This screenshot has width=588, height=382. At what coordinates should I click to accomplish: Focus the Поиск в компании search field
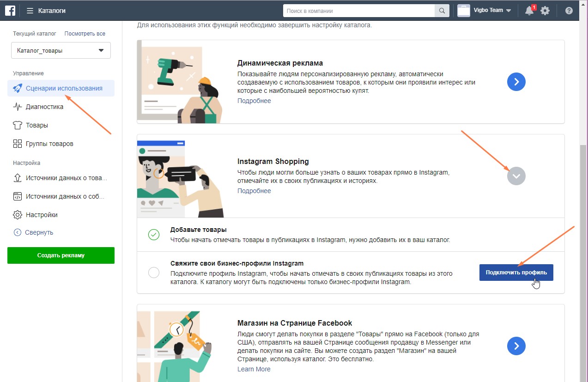pos(359,11)
